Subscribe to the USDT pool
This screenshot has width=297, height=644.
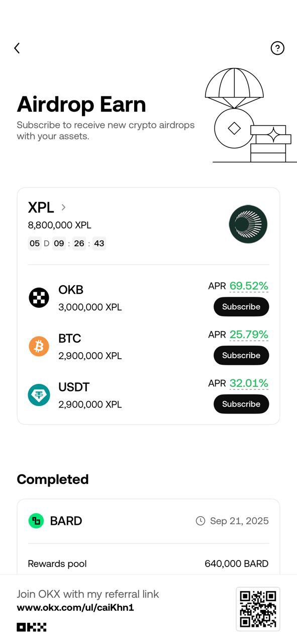pos(241,404)
